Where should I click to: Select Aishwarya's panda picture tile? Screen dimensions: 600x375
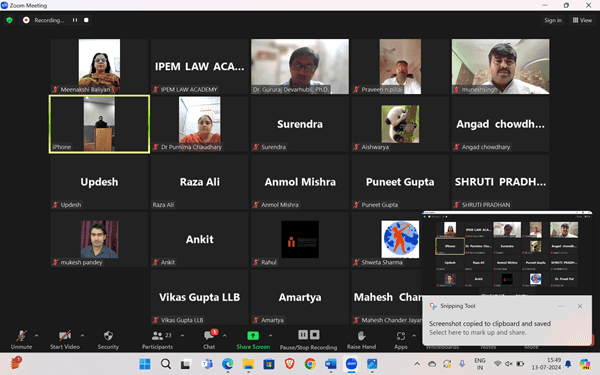point(400,124)
